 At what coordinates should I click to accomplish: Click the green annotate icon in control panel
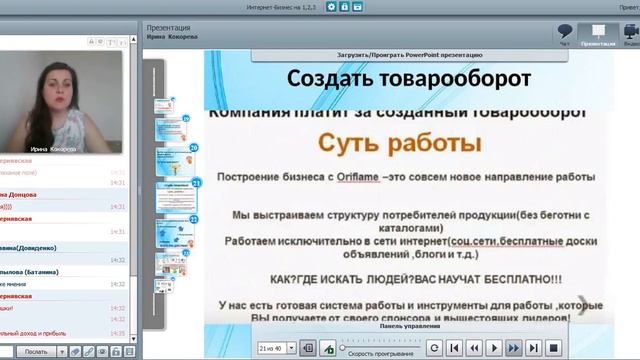click(x=328, y=348)
